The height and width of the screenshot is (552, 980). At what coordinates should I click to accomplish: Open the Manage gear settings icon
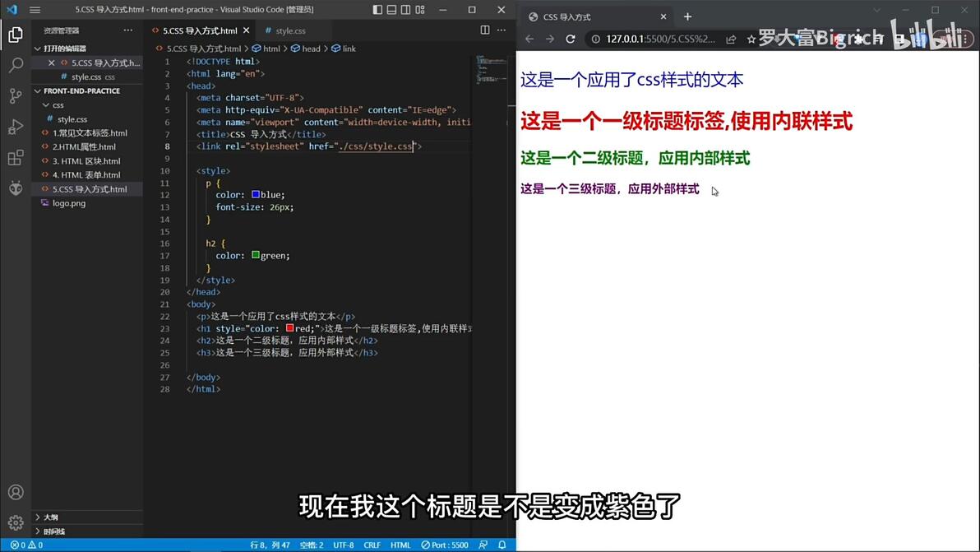coord(16,522)
